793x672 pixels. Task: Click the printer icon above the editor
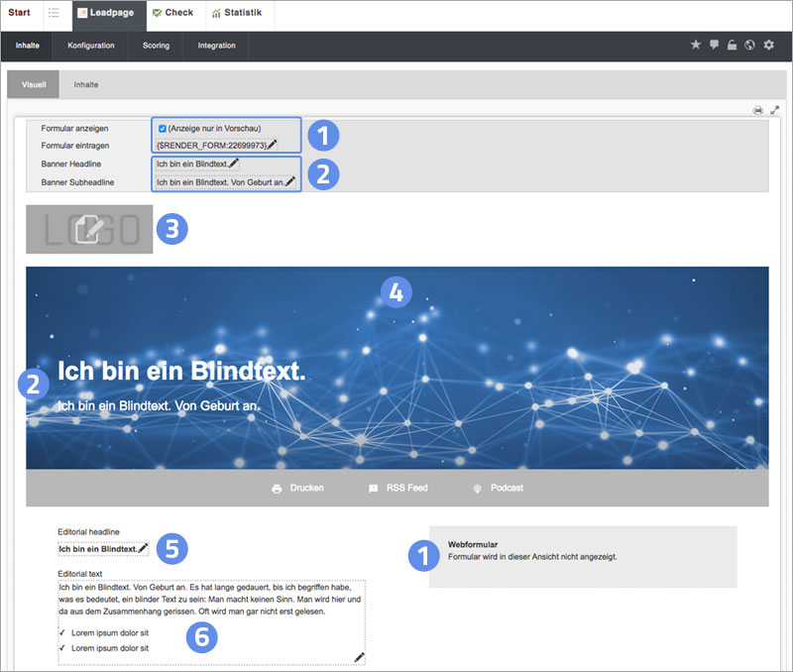[x=757, y=110]
